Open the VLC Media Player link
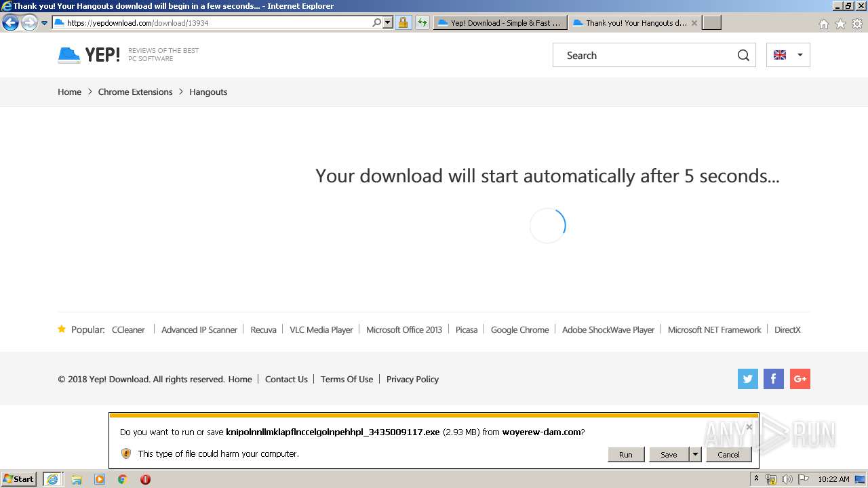 coord(321,329)
